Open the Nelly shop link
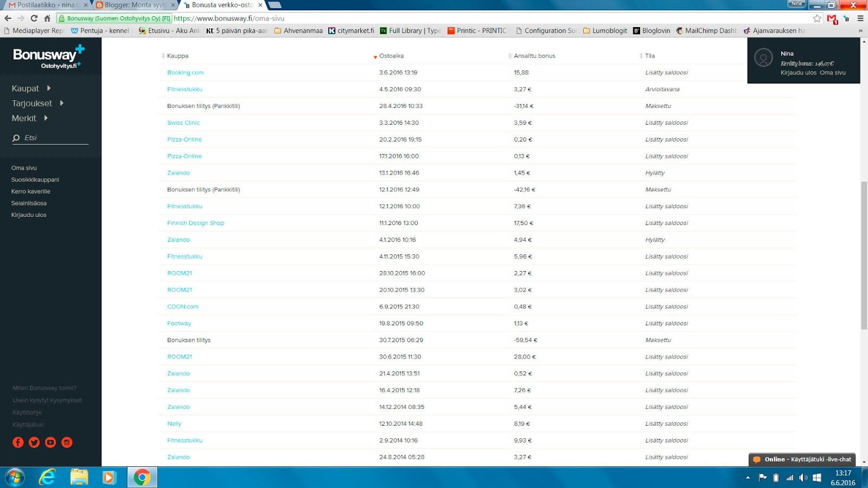The width and height of the screenshot is (868, 488). point(174,424)
